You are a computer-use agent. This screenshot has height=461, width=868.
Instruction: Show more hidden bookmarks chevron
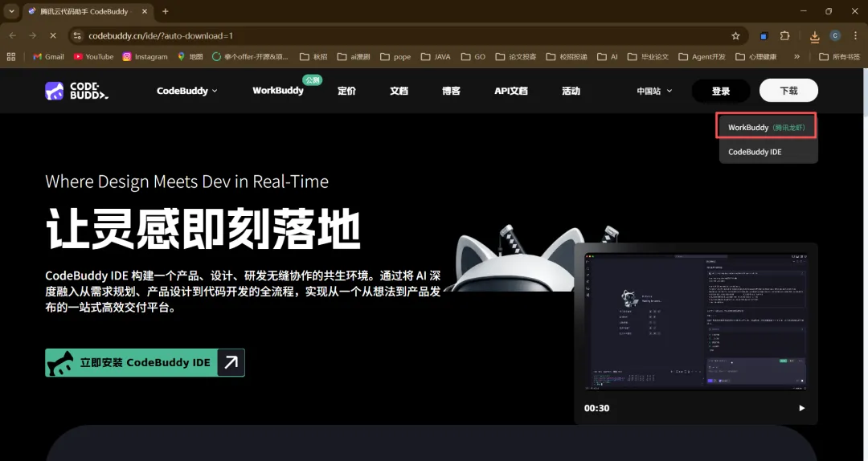point(797,56)
